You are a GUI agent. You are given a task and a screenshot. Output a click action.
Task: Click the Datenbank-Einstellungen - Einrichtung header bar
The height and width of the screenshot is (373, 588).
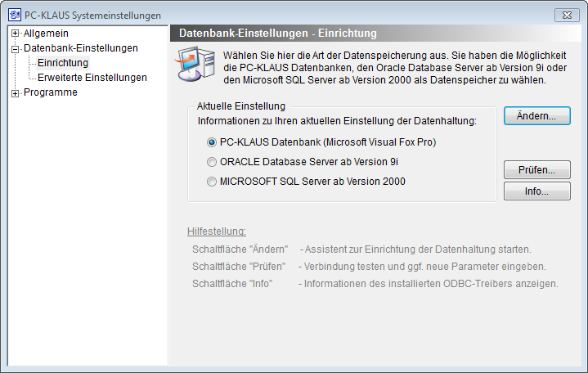pos(376,34)
